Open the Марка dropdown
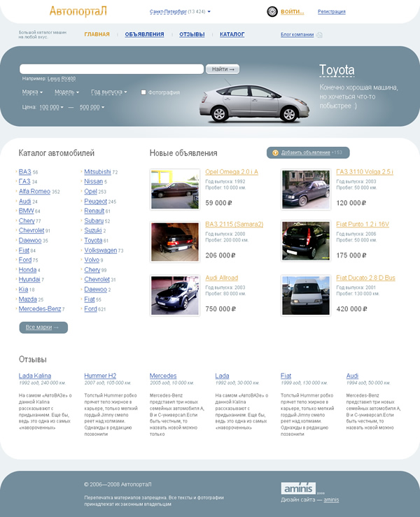The width and height of the screenshot is (420, 517). 32,92
